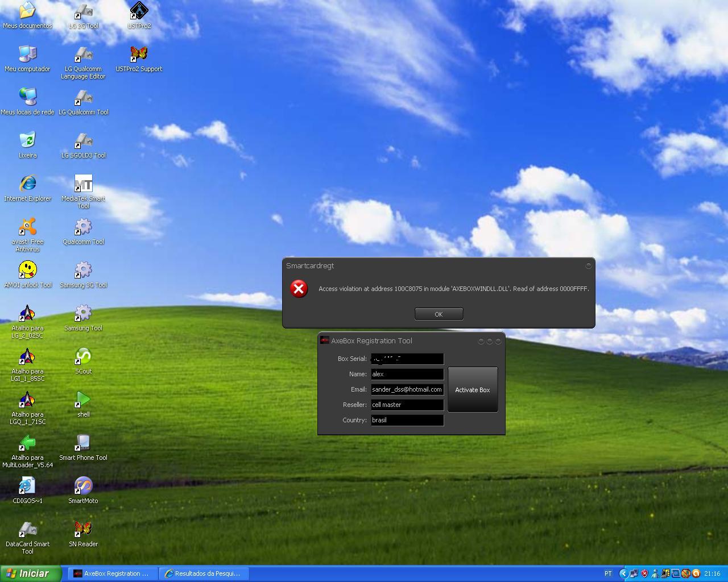The width and height of the screenshot is (728, 582).
Task: Open the MediaTek Smart Tool icon
Action: coord(84,184)
